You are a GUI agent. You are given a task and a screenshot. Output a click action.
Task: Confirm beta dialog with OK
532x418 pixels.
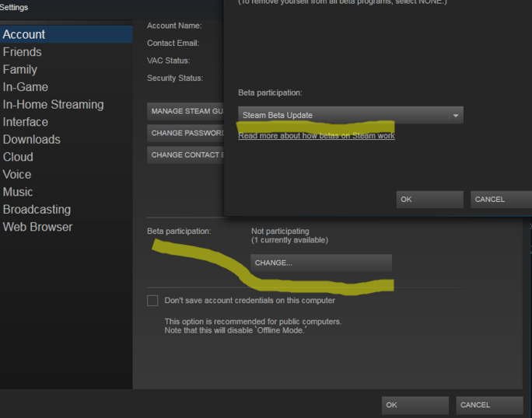tap(430, 200)
